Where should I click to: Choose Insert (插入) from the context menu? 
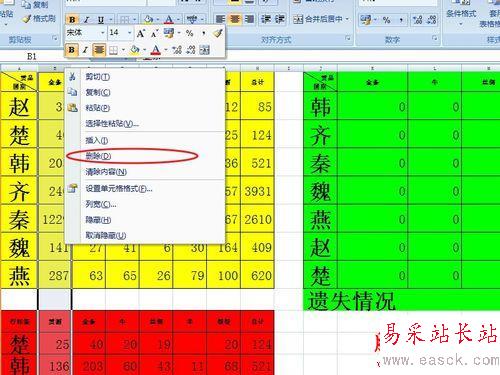[145, 140]
